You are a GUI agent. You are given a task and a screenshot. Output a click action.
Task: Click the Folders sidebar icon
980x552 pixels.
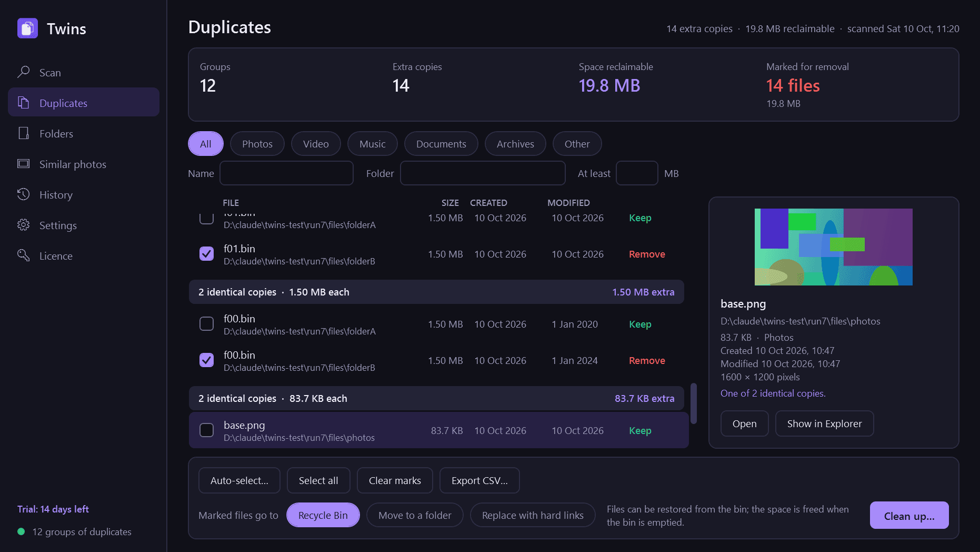[x=23, y=133]
